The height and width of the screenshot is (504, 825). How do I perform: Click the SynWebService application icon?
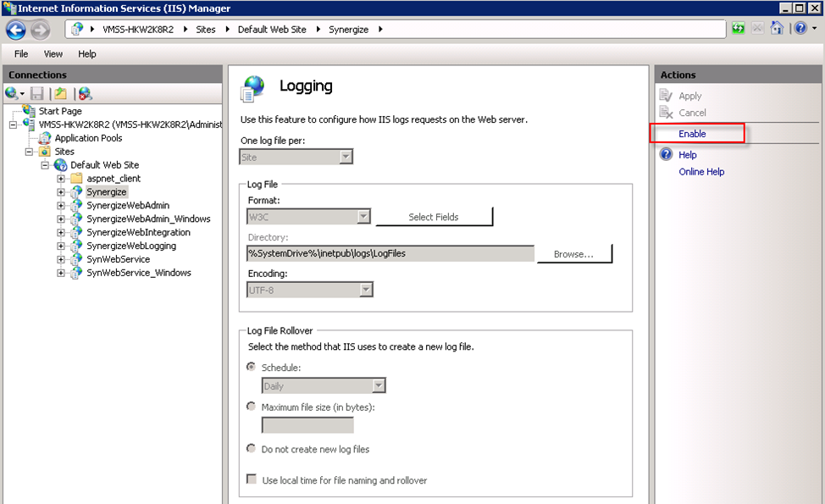[77, 259]
